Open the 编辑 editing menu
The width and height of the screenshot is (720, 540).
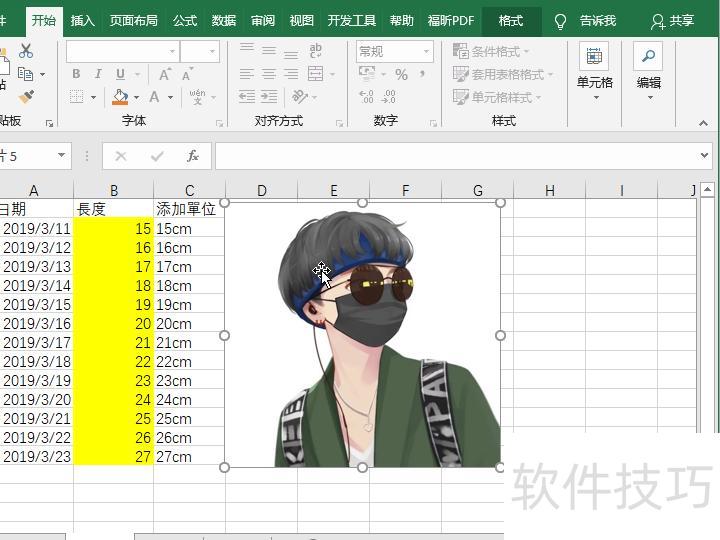[x=648, y=71]
